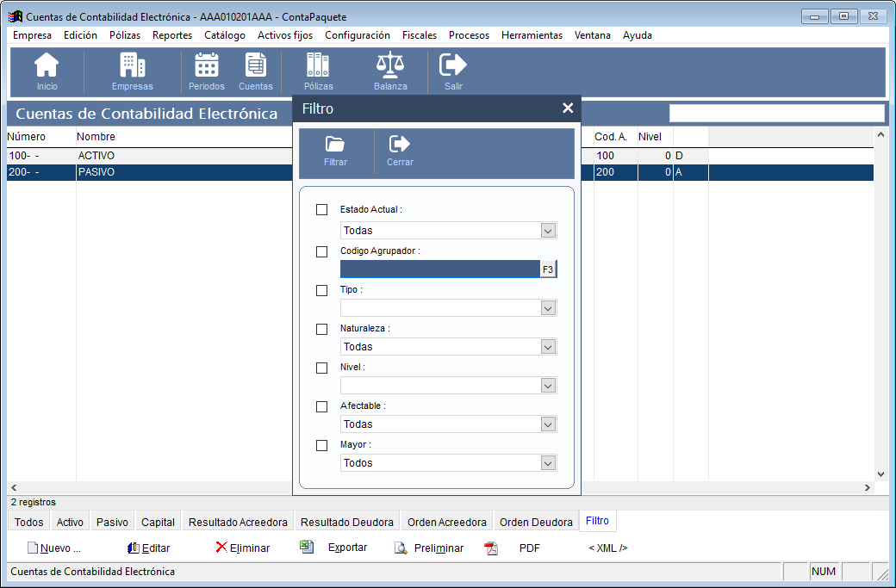The height and width of the screenshot is (588, 896).
Task: Enable Afectable filter checkbox
Action: click(321, 406)
